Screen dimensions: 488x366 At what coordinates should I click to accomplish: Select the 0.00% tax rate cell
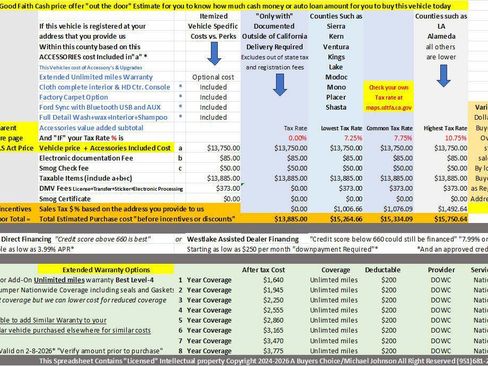(x=297, y=138)
